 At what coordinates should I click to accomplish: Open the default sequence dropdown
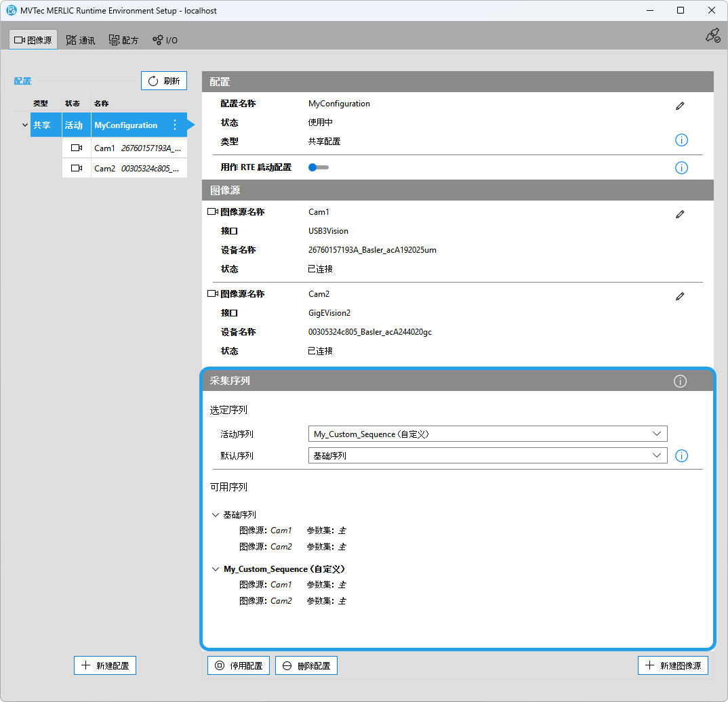click(487, 455)
